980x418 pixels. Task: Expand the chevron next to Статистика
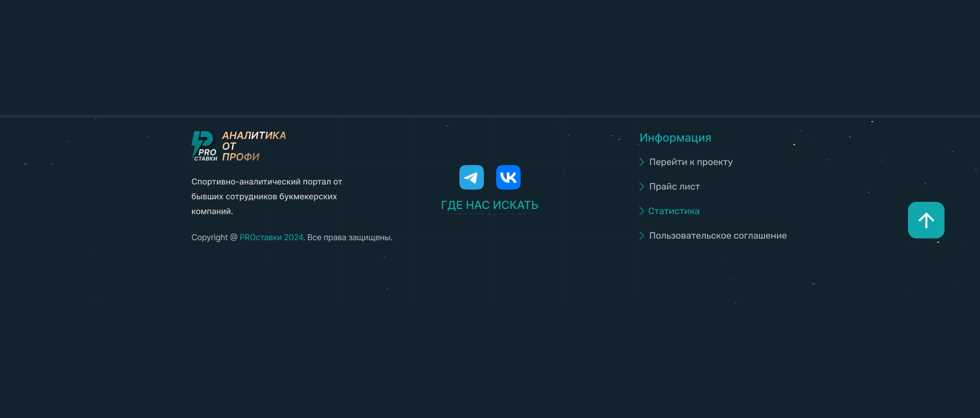[642, 211]
